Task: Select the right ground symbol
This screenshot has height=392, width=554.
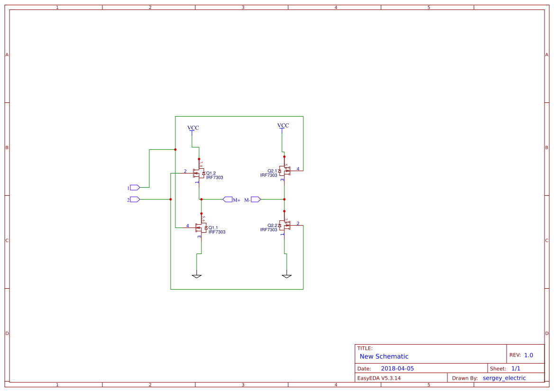Action: (286, 275)
